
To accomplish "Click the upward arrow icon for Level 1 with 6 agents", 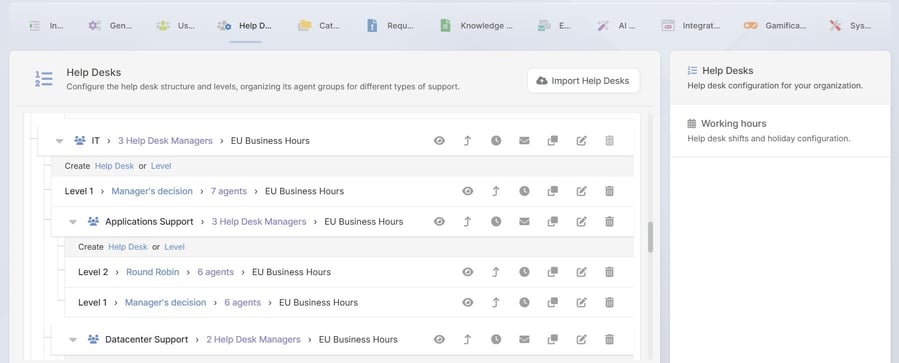I will click(496, 302).
